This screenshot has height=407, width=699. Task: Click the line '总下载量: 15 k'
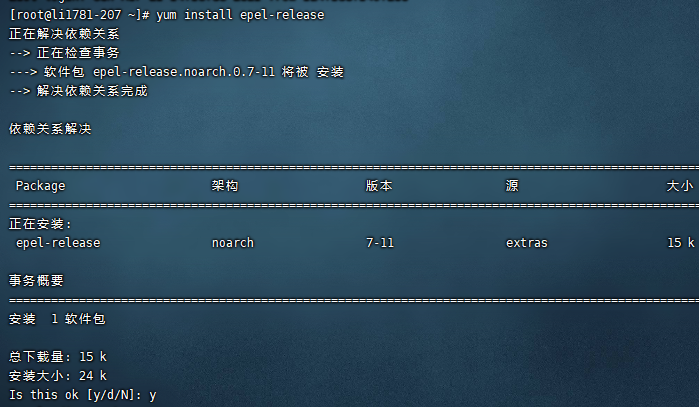[x=58, y=357]
